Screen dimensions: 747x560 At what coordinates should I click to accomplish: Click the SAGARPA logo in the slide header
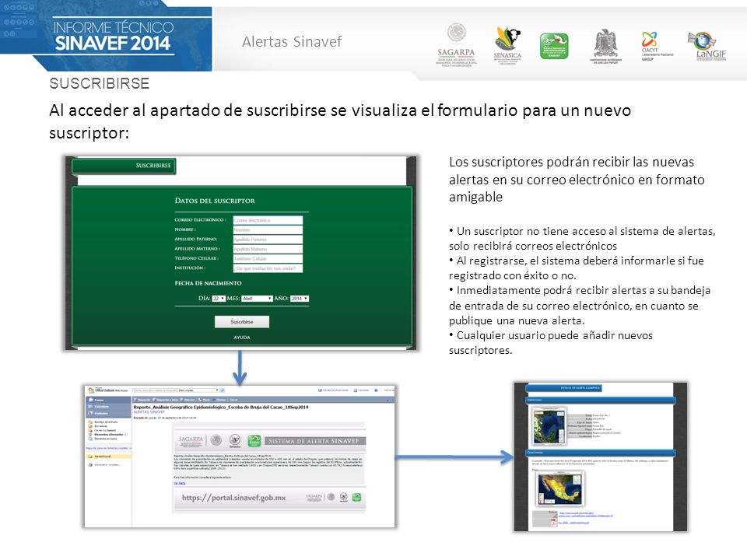pos(456,45)
